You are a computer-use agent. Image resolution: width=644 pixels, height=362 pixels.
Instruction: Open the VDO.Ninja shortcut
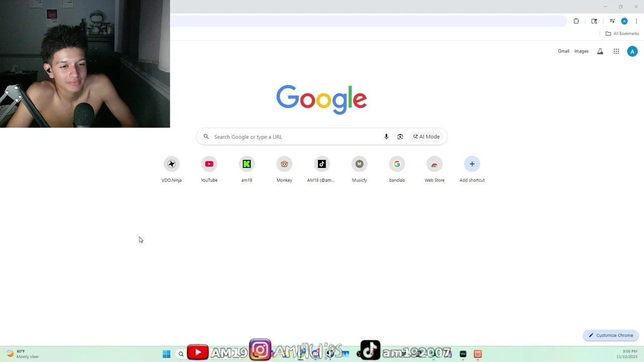click(x=172, y=170)
